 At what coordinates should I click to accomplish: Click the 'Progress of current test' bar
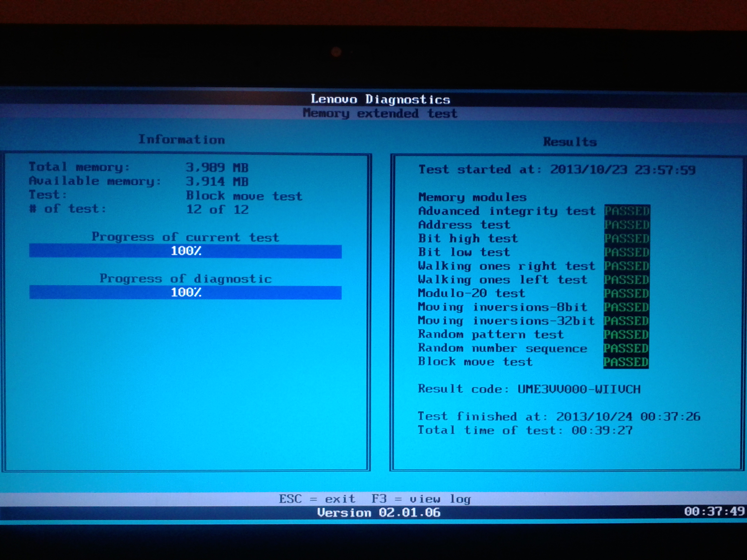185,251
